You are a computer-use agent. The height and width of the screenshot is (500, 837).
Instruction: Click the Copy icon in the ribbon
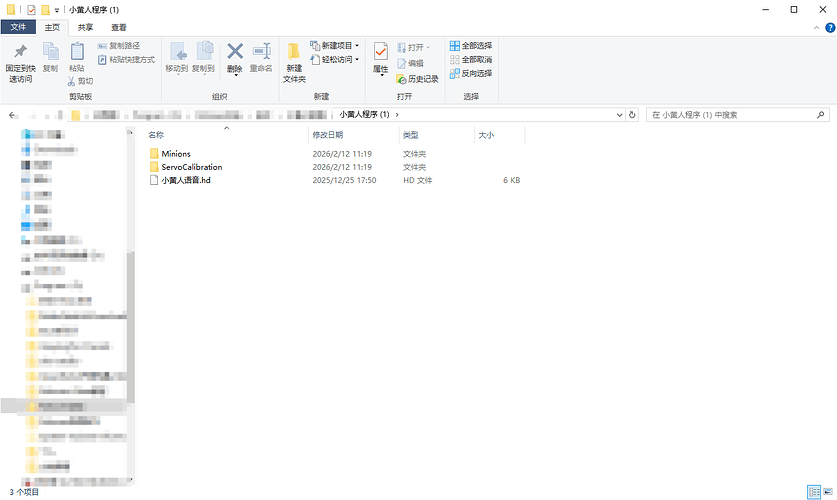(x=51, y=52)
